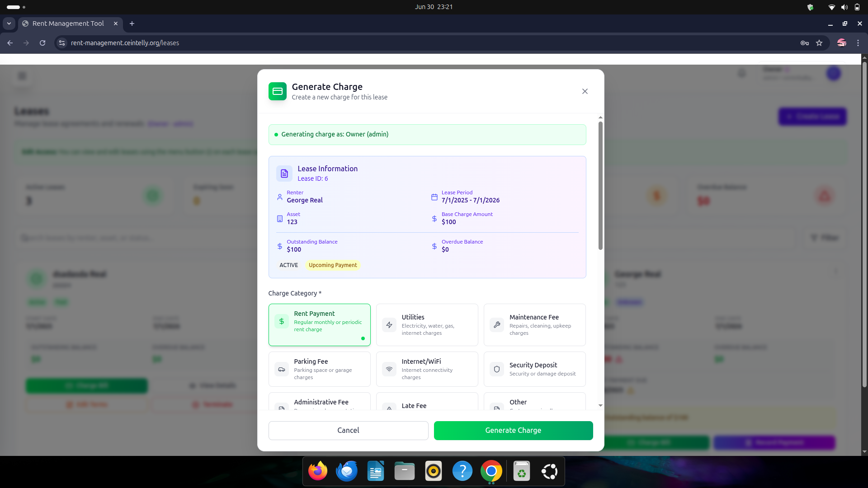The width and height of the screenshot is (868, 488).
Task: Select the Rent Payment charge category
Action: pyautogui.click(x=319, y=324)
